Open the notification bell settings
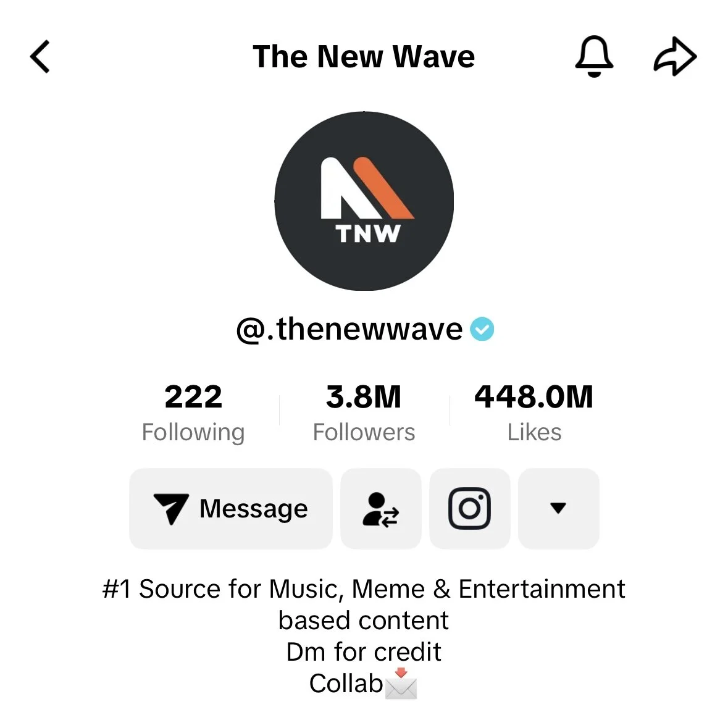This screenshot has height=728, width=728. 594,56
